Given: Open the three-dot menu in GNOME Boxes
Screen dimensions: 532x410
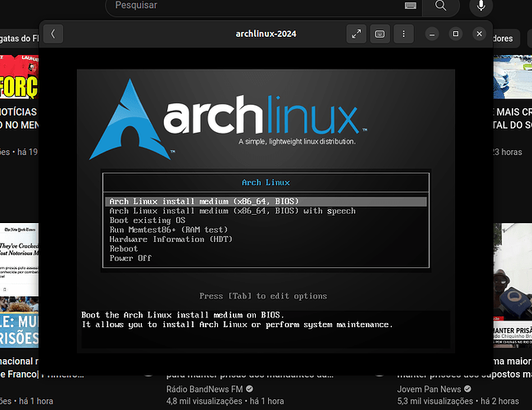Looking at the screenshot, I should coord(404,34).
